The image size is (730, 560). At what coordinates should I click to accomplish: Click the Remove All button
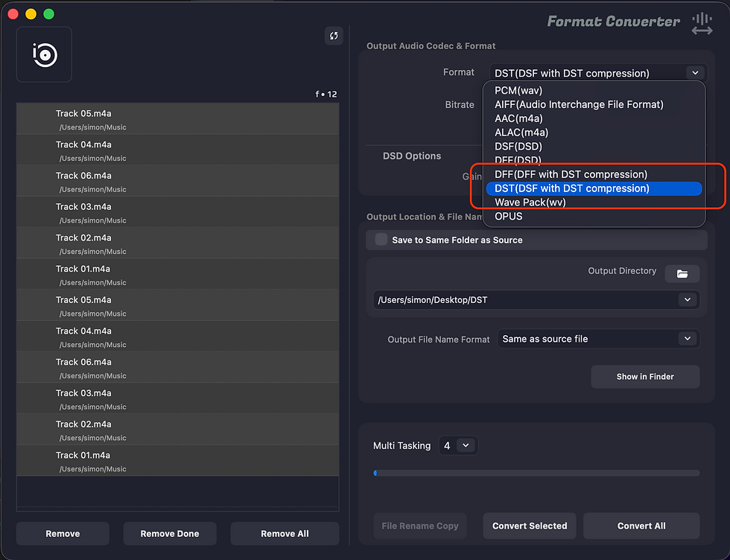(x=285, y=533)
